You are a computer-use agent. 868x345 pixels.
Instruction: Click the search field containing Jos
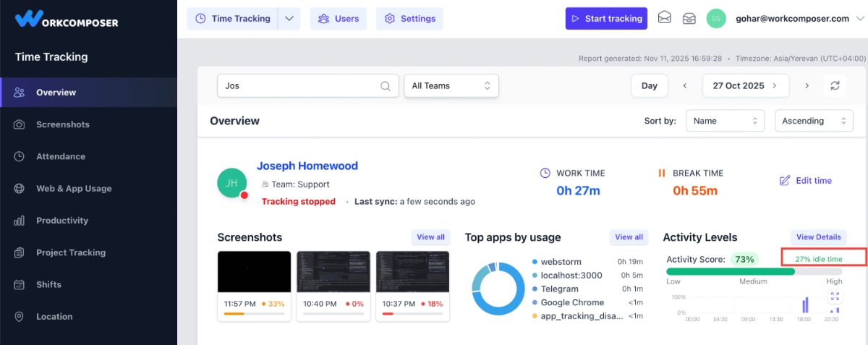click(307, 85)
